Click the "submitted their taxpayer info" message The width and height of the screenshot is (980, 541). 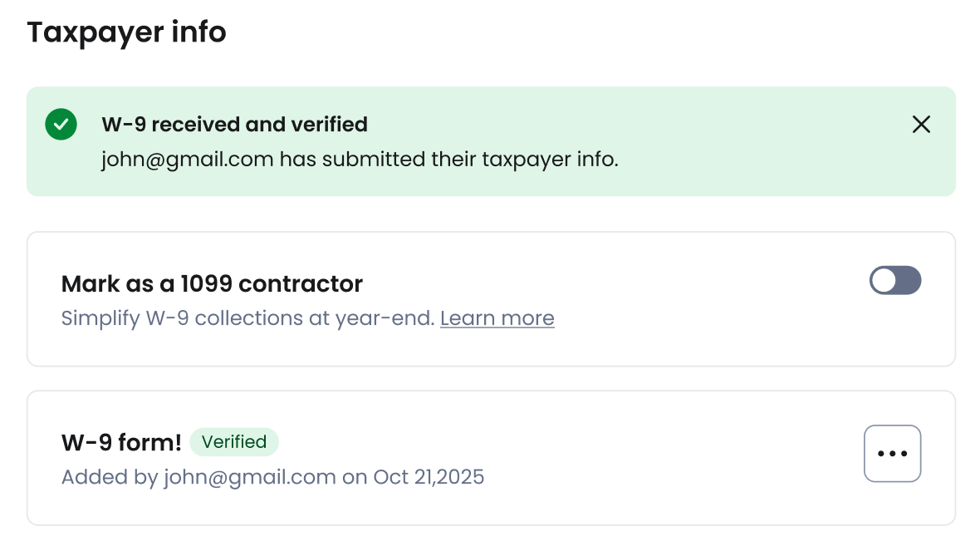448,159
